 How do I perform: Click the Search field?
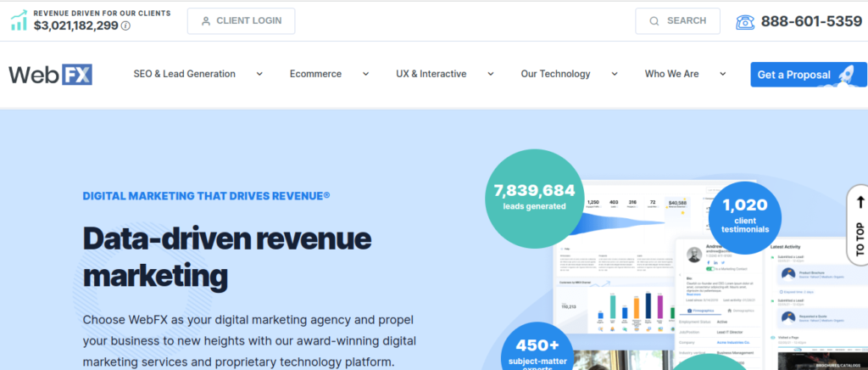coord(677,21)
